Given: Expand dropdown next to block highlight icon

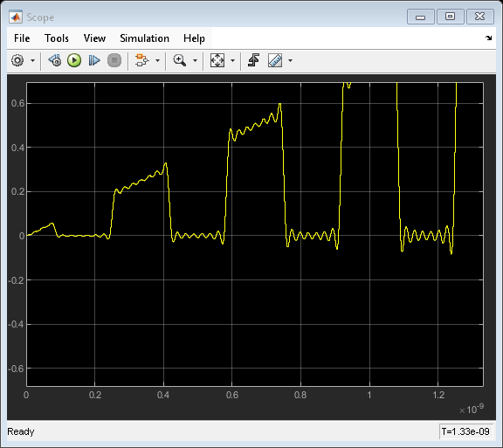Looking at the screenshot, I should [x=157, y=60].
